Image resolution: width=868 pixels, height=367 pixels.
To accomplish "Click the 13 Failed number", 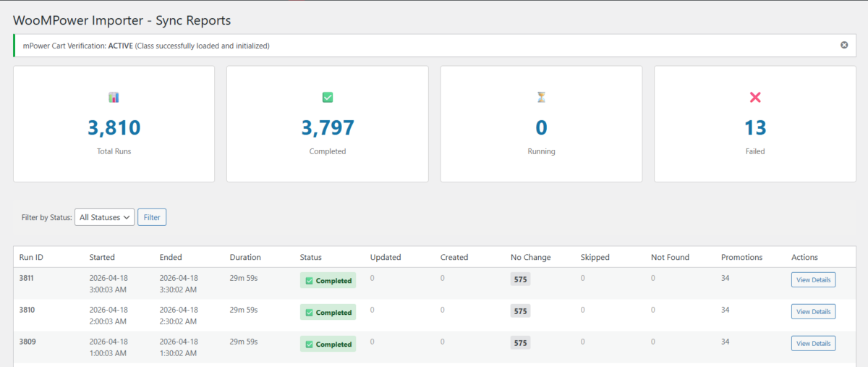I will (755, 127).
